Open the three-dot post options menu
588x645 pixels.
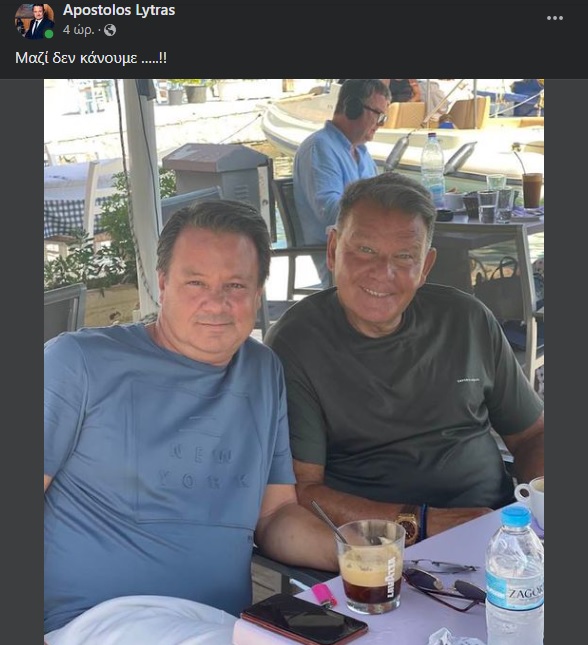tap(555, 18)
